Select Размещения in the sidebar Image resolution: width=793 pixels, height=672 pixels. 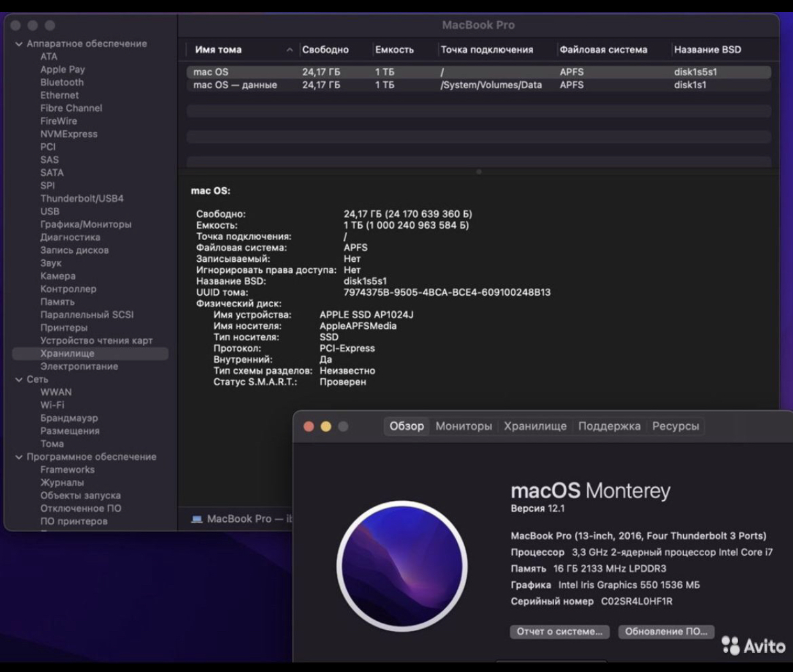point(70,431)
